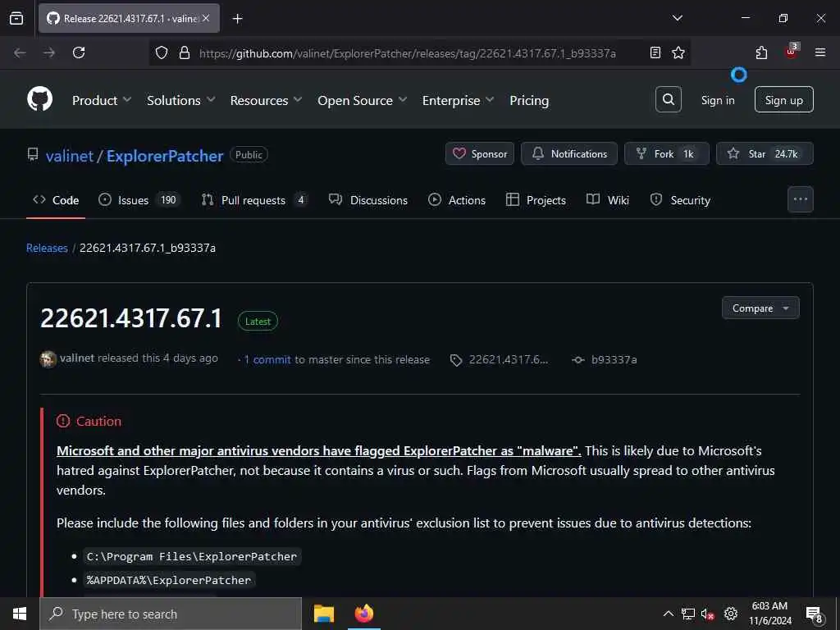
Task: Open the Wiki tab
Action: tap(608, 200)
